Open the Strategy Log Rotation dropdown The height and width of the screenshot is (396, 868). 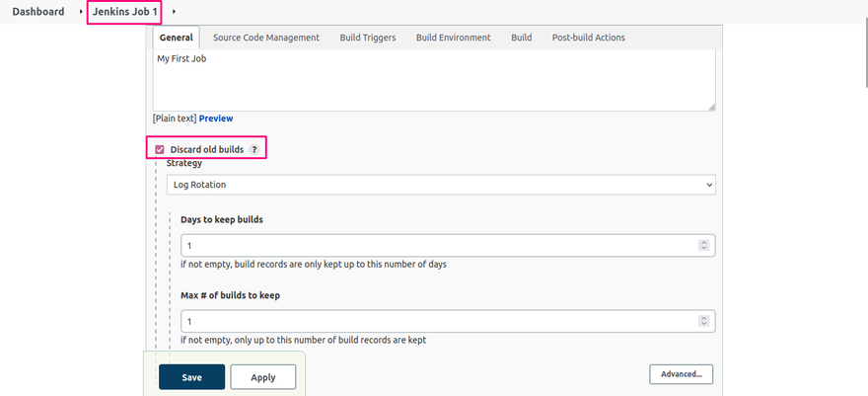[441, 185]
